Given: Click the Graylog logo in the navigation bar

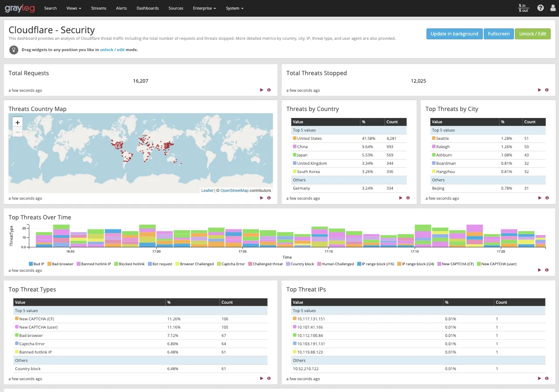Looking at the screenshot, I should (x=20, y=8).
